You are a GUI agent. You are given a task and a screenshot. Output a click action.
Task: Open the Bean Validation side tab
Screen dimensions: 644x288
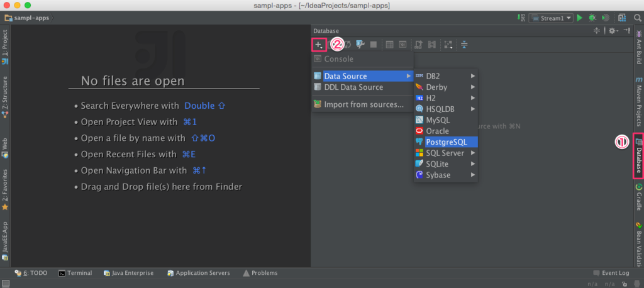click(639, 245)
